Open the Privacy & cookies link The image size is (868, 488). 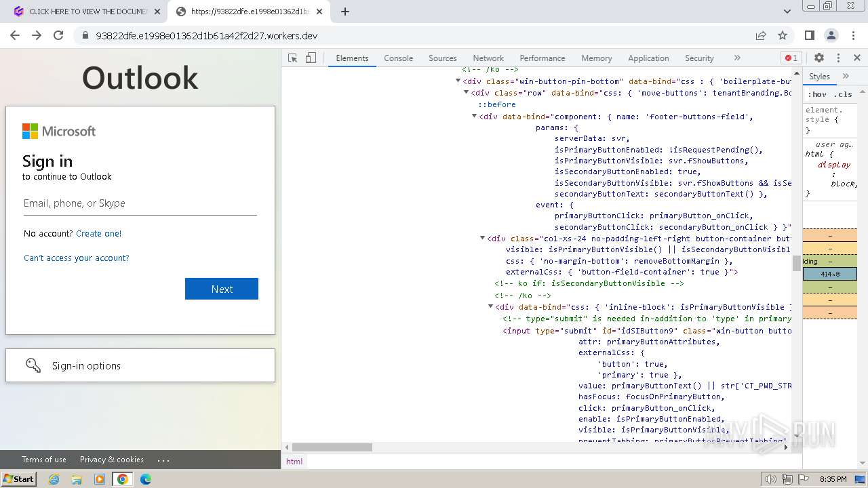tap(112, 460)
